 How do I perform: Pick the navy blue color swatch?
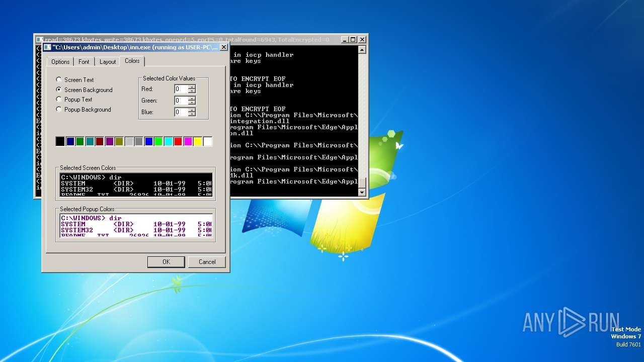pyautogui.click(x=70, y=142)
